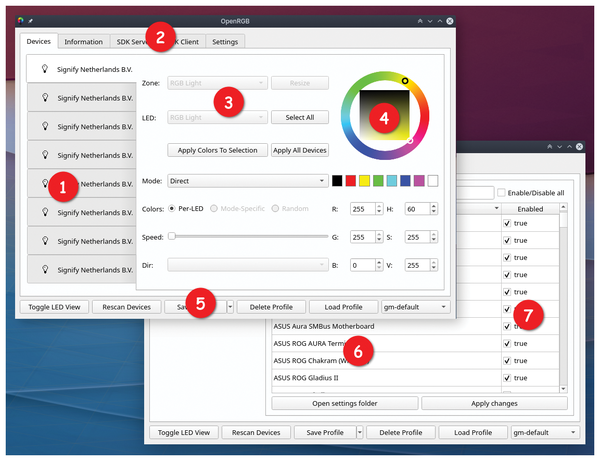The width and height of the screenshot is (600, 461).
Task: Select the Per-LED colors radio button
Action: (172, 209)
